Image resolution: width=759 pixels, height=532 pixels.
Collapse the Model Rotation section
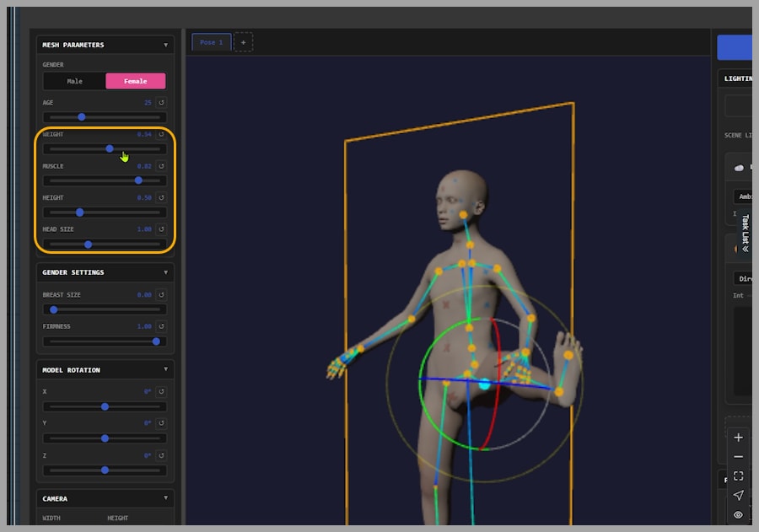click(x=165, y=369)
